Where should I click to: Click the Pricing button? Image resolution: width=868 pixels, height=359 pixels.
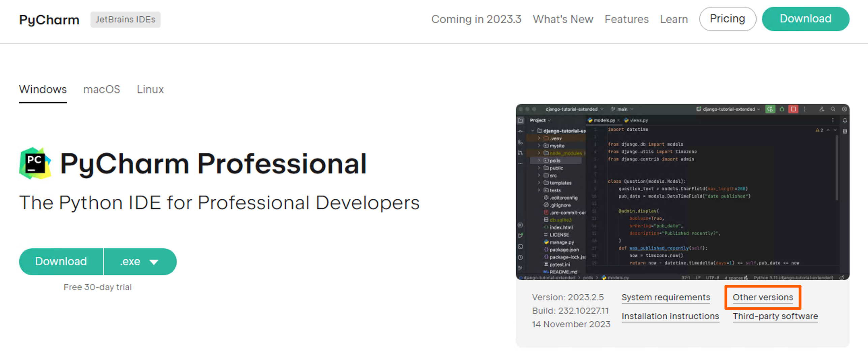727,19
